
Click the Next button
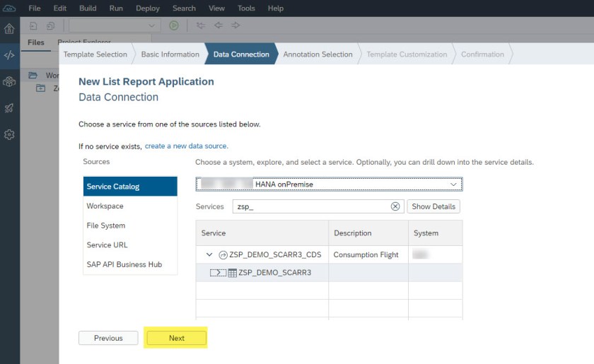(176, 338)
